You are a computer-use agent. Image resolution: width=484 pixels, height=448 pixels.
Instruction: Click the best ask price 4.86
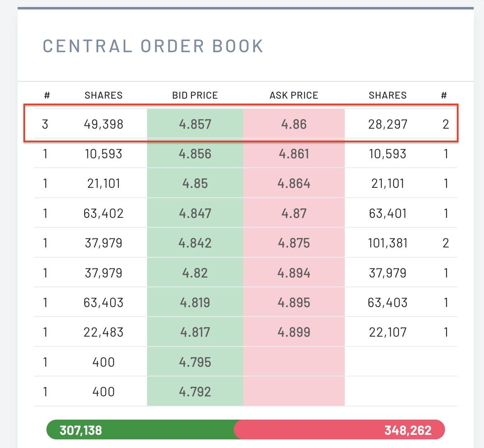(x=294, y=124)
